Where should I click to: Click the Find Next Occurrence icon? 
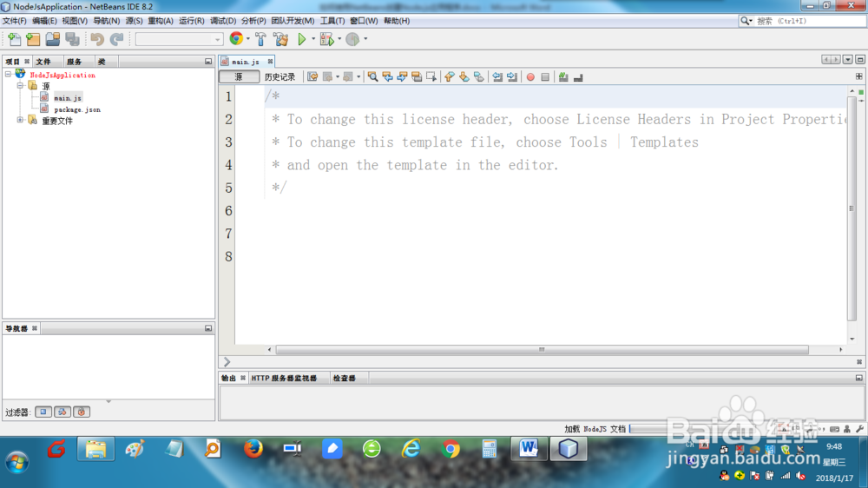[x=402, y=77]
